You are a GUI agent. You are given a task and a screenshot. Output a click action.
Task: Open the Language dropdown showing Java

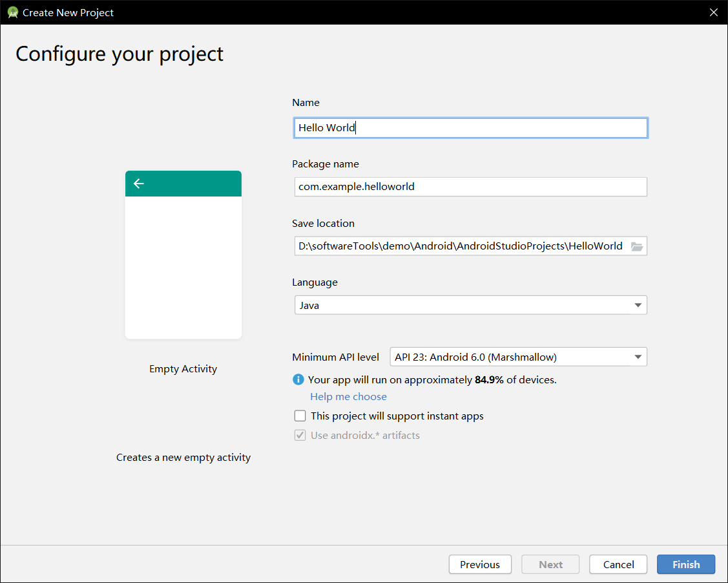pyautogui.click(x=470, y=305)
